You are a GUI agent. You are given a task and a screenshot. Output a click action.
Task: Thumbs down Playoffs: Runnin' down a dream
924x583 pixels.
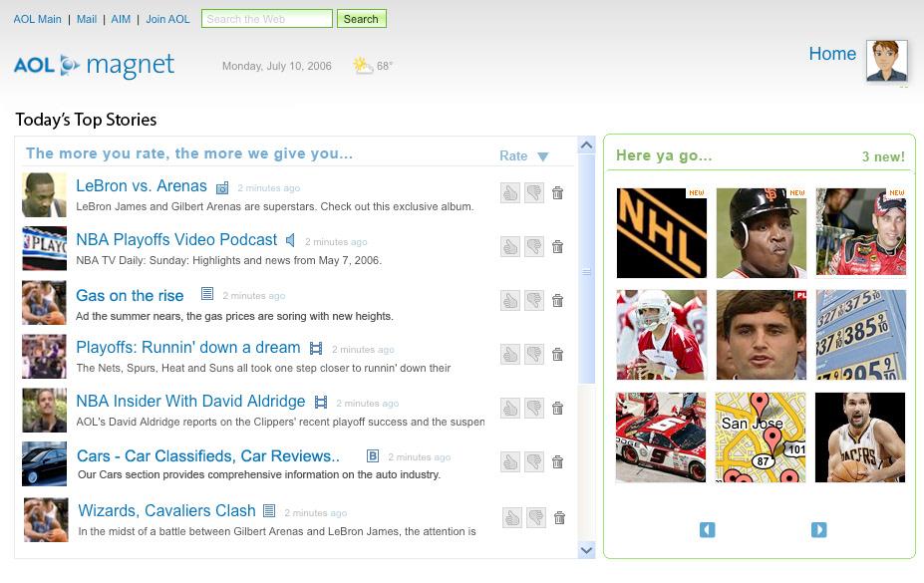(x=534, y=354)
